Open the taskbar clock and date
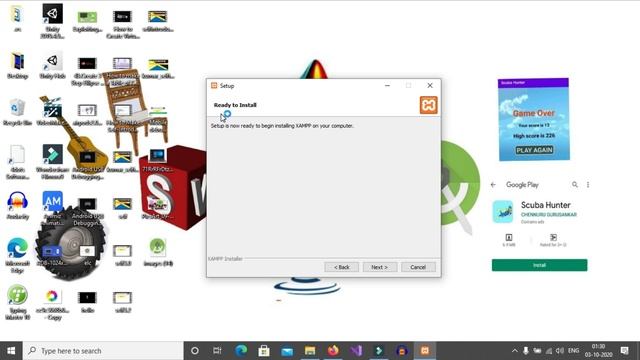The width and height of the screenshot is (640, 360). coord(598,351)
